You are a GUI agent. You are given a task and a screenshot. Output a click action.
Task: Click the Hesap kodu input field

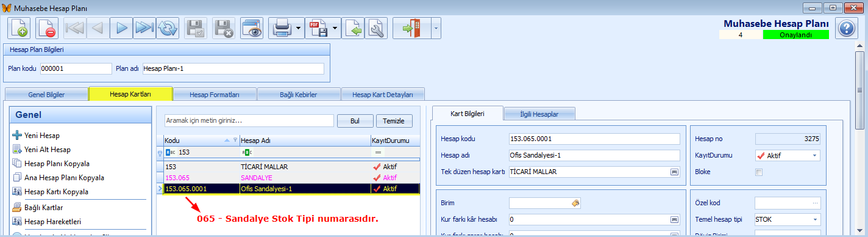pyautogui.click(x=594, y=139)
